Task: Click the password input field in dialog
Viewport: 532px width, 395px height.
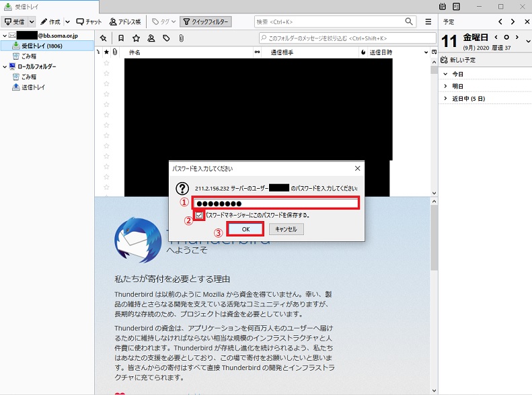Action: pyautogui.click(x=276, y=204)
